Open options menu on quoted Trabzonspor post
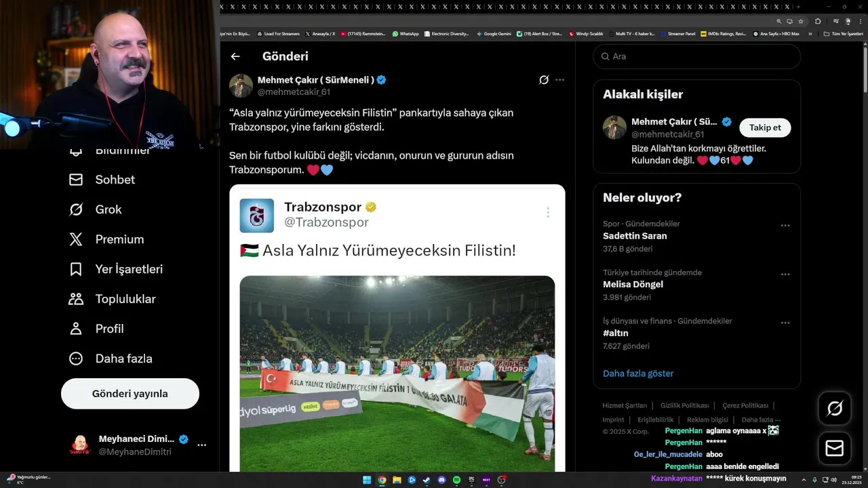 tap(548, 212)
